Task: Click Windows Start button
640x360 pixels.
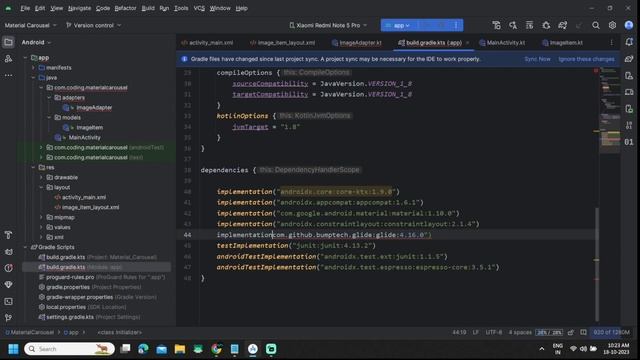Action: (x=13, y=349)
